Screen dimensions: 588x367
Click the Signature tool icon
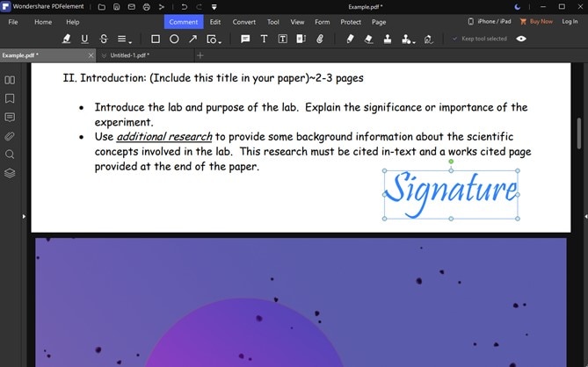pos(429,39)
